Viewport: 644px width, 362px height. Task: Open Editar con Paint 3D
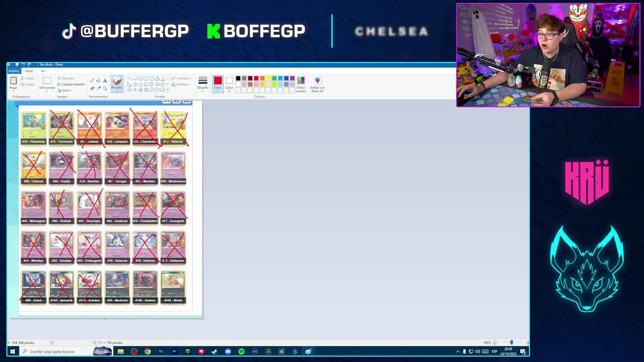317,83
